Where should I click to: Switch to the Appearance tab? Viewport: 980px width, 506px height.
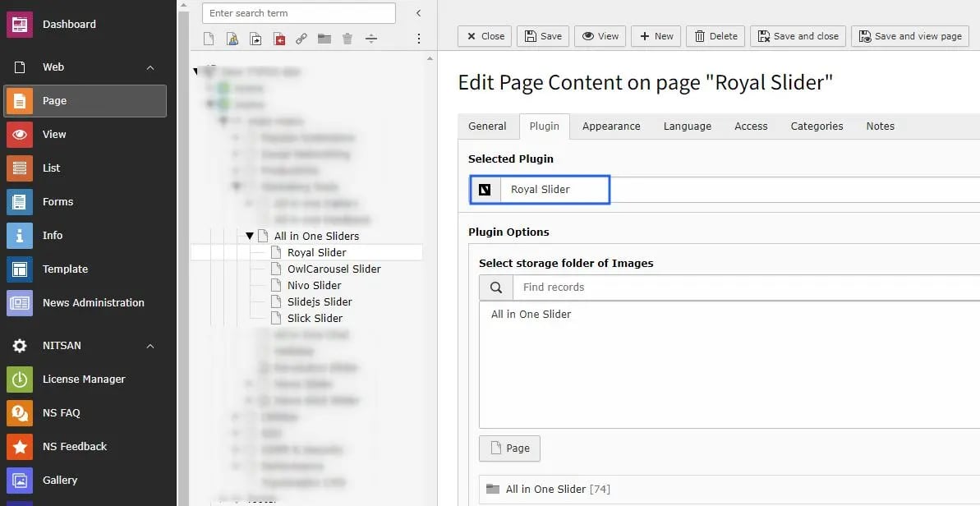click(x=611, y=126)
